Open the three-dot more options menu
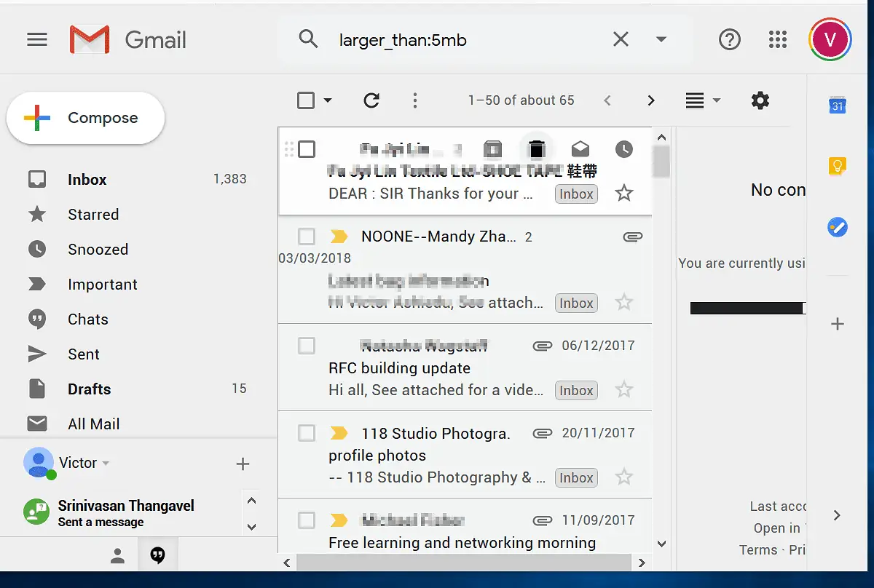874x588 pixels. [x=414, y=100]
